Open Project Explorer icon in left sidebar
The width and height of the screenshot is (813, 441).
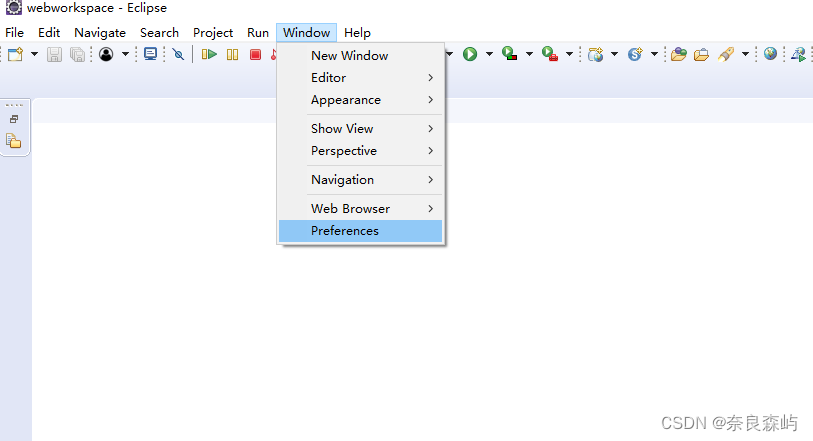13,140
